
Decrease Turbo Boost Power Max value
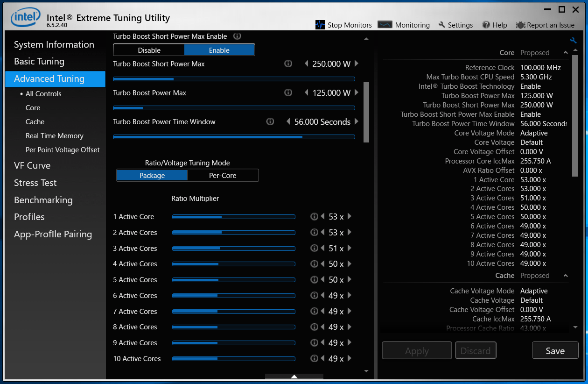[307, 92]
